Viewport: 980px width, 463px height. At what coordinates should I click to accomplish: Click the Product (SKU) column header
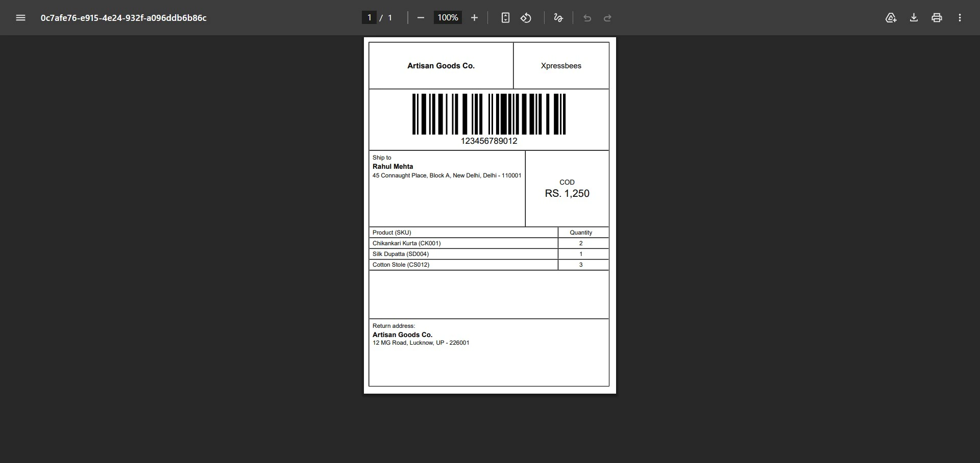coord(391,233)
